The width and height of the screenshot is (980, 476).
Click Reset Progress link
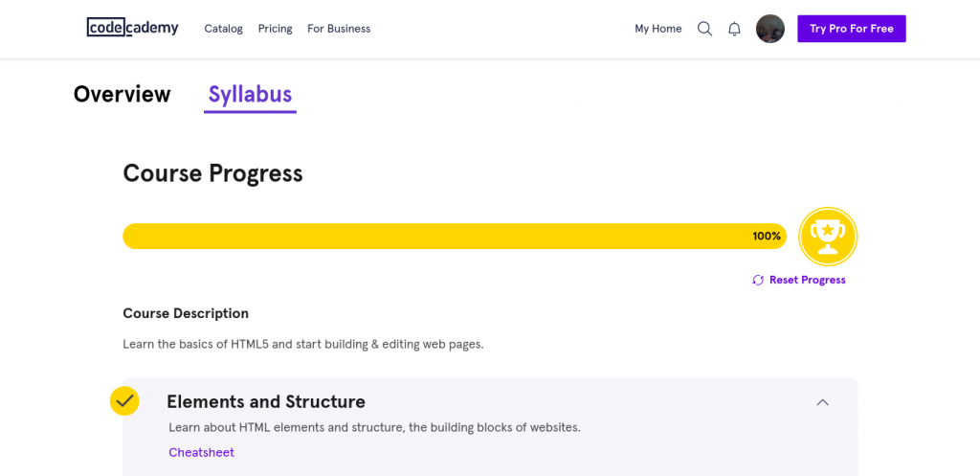pos(807,281)
